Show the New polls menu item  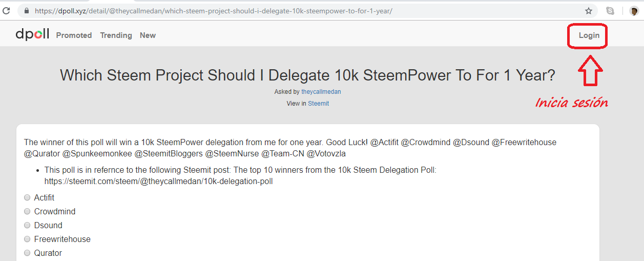[x=148, y=35]
